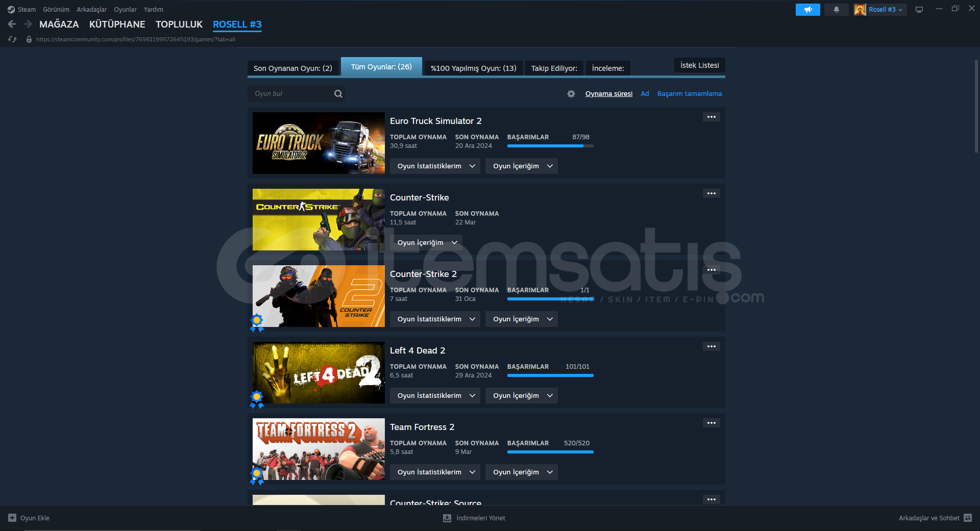The height and width of the screenshot is (531, 980).
Task: Open the three-dot menu for Left 4 Dead 2
Action: tap(712, 346)
